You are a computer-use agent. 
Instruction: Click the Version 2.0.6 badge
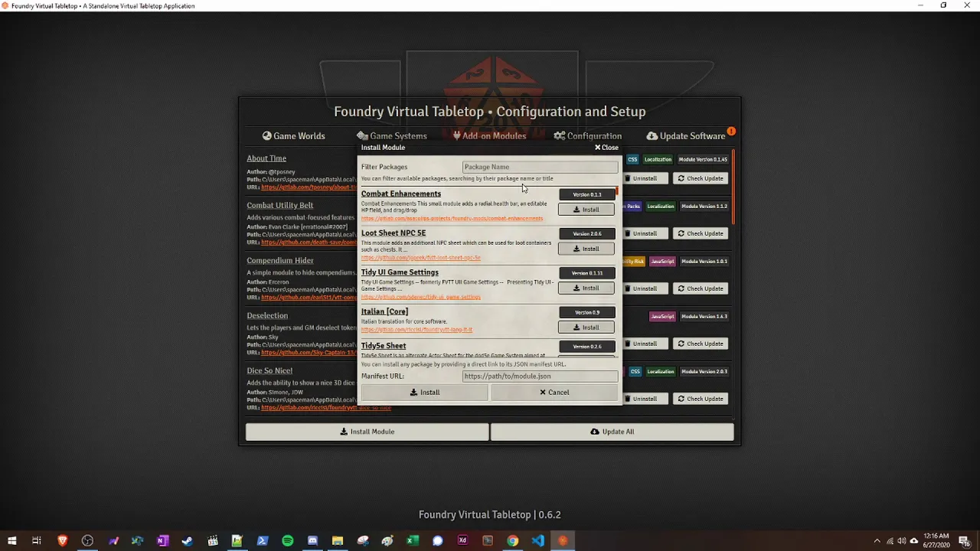[586, 233]
